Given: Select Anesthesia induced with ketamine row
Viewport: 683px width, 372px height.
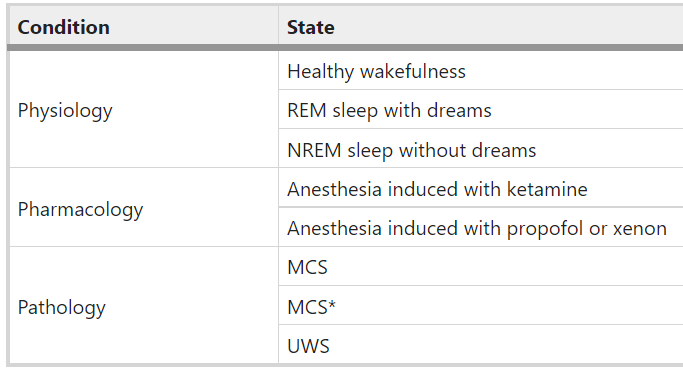Looking at the screenshot, I should click(x=481, y=188).
